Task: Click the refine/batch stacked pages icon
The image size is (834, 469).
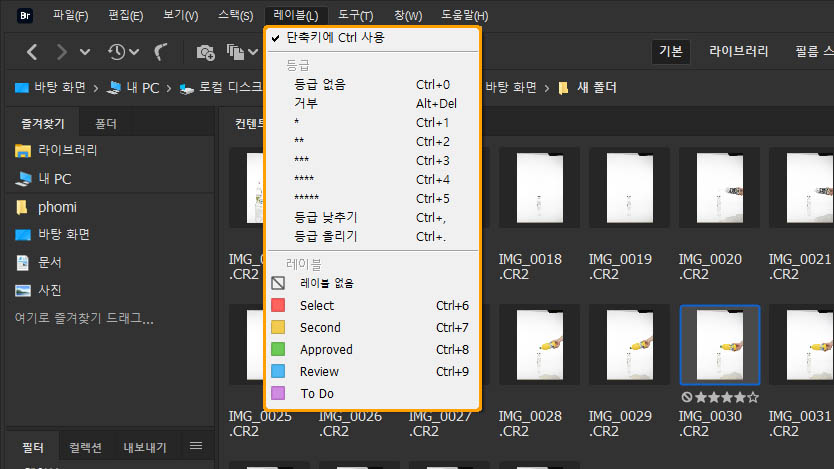Action: (235, 52)
